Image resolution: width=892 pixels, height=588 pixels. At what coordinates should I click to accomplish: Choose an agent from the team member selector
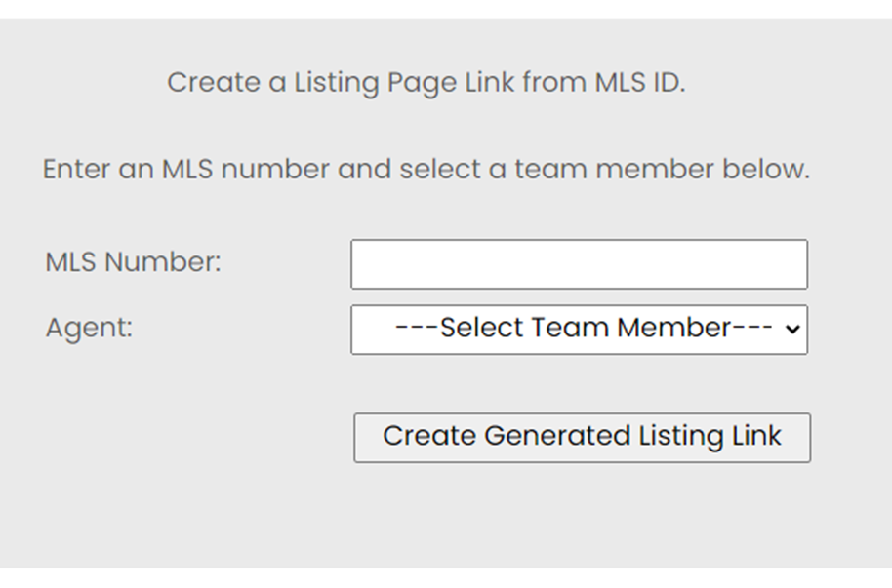click(579, 329)
